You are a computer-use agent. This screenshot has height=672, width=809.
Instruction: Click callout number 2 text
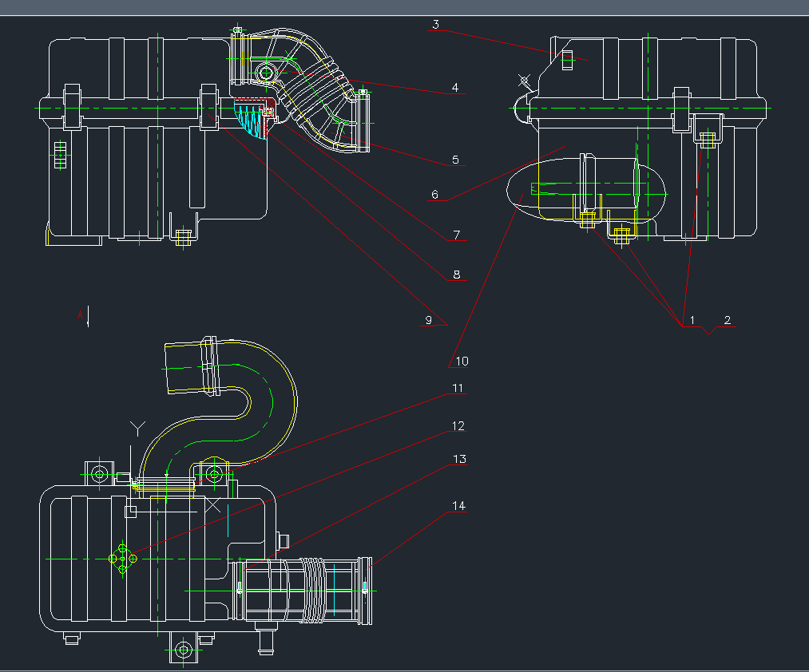(727, 320)
